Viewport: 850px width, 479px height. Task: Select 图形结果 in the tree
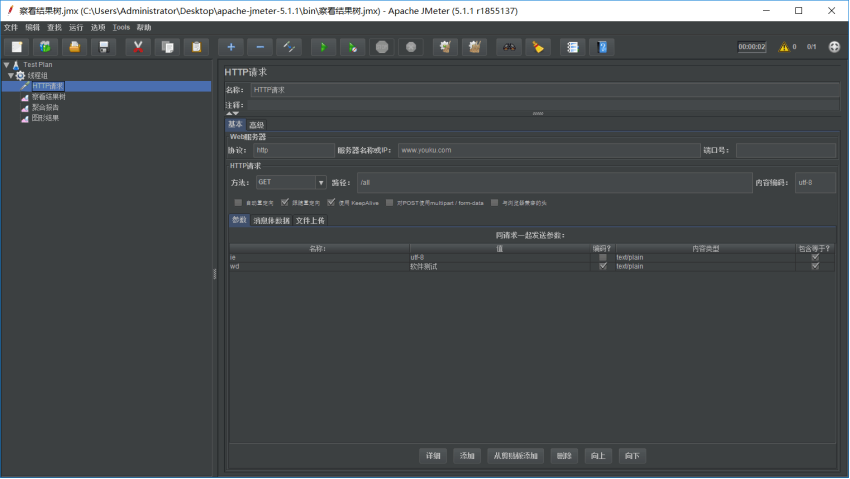[45, 118]
